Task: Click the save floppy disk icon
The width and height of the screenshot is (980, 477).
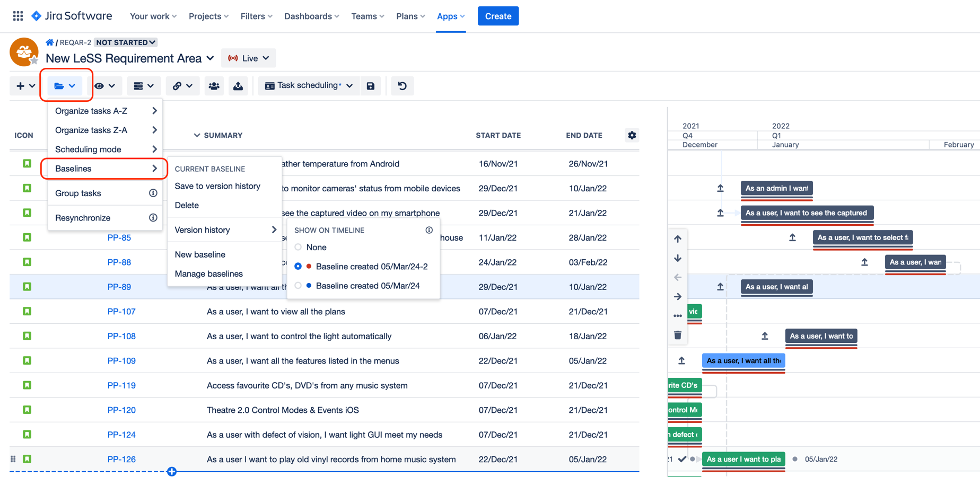Action: (x=371, y=86)
